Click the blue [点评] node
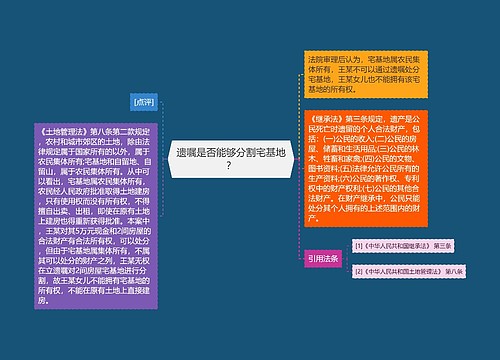Viewport: 500px width, 360px height. tap(144, 102)
